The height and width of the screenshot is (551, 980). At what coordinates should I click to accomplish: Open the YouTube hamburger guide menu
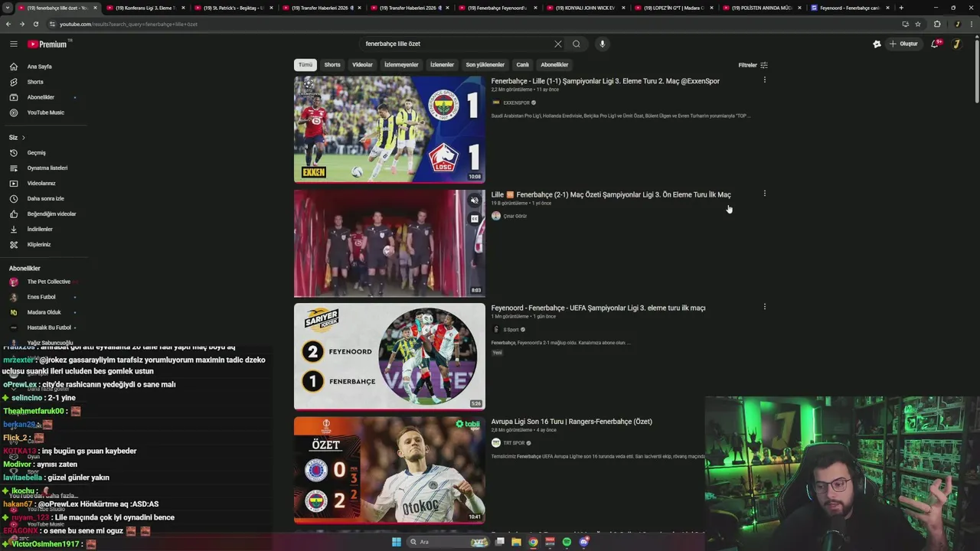13,44
